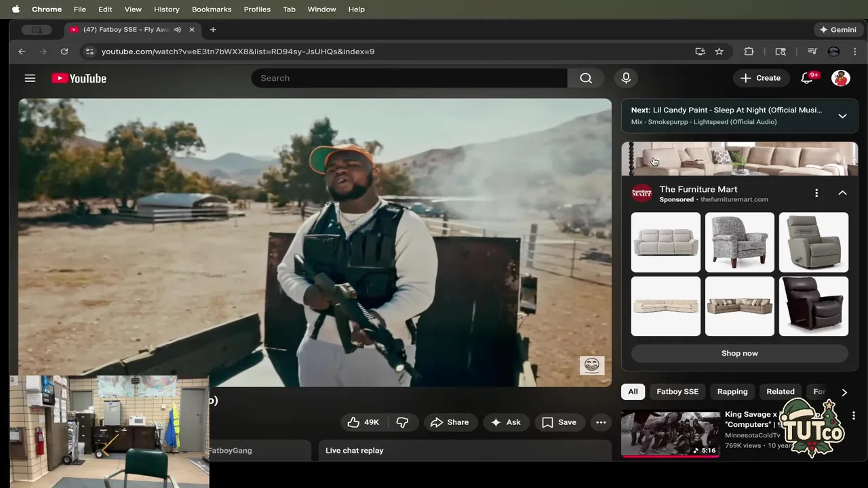Click install app icon in address bar
The width and height of the screenshot is (868, 488).
tap(700, 52)
